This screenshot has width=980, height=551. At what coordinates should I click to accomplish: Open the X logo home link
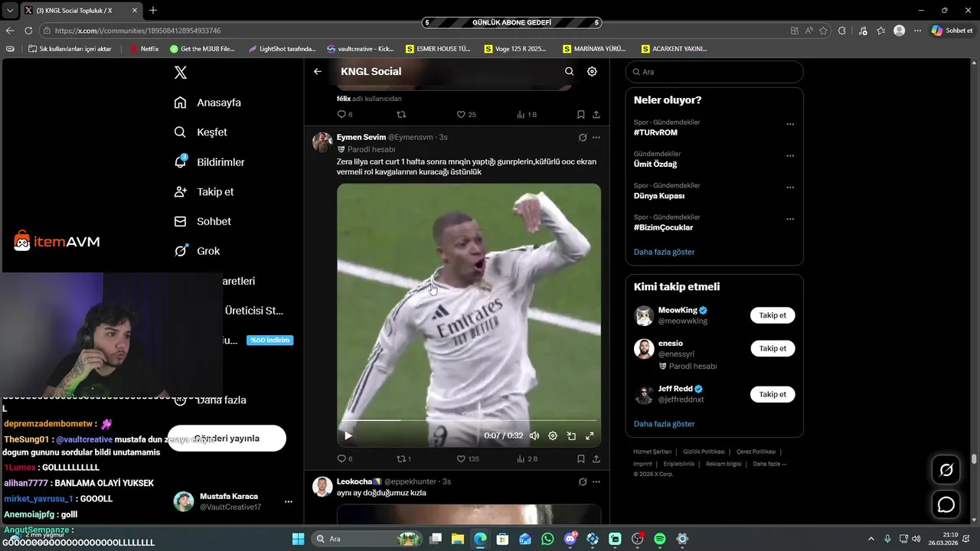(x=181, y=73)
